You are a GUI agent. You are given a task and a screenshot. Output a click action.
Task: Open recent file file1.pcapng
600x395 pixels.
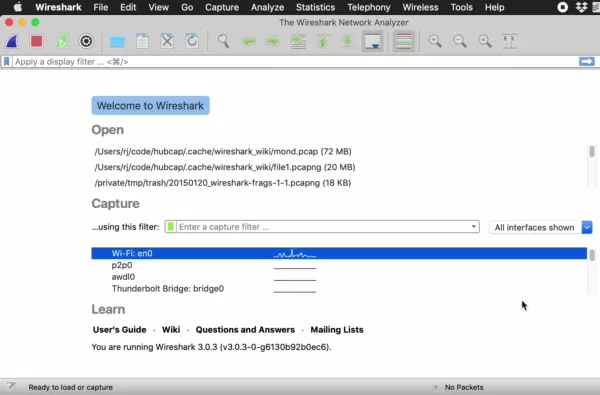point(225,167)
